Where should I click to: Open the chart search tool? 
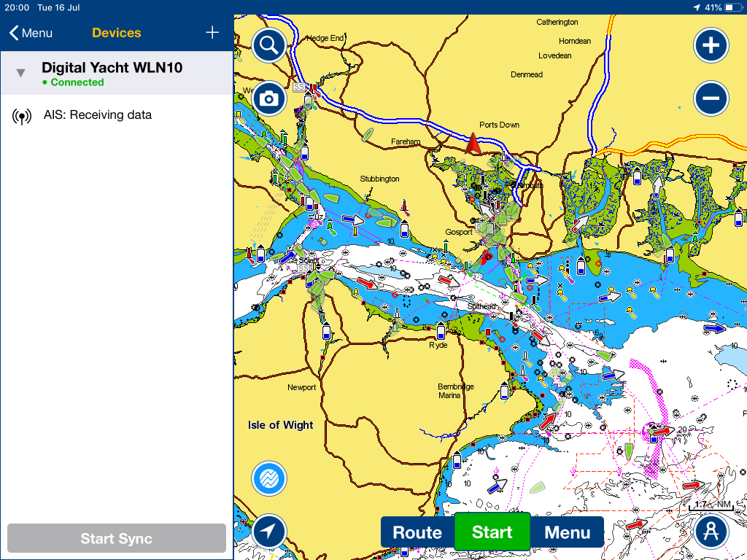(268, 44)
